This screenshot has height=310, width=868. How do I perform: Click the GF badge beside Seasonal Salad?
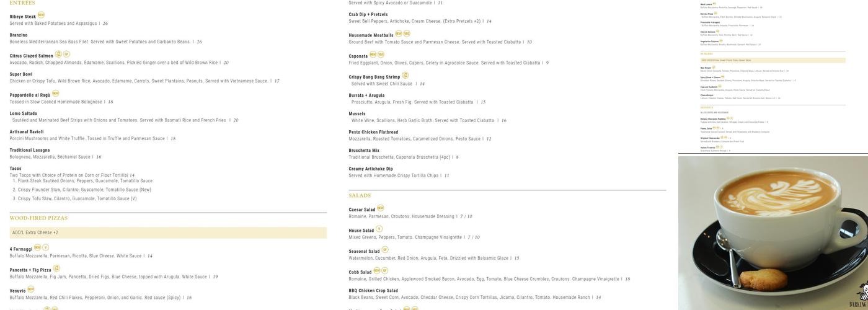coord(385,250)
